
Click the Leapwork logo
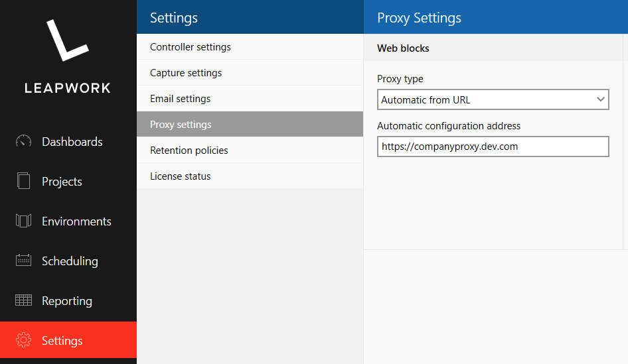pos(67,56)
